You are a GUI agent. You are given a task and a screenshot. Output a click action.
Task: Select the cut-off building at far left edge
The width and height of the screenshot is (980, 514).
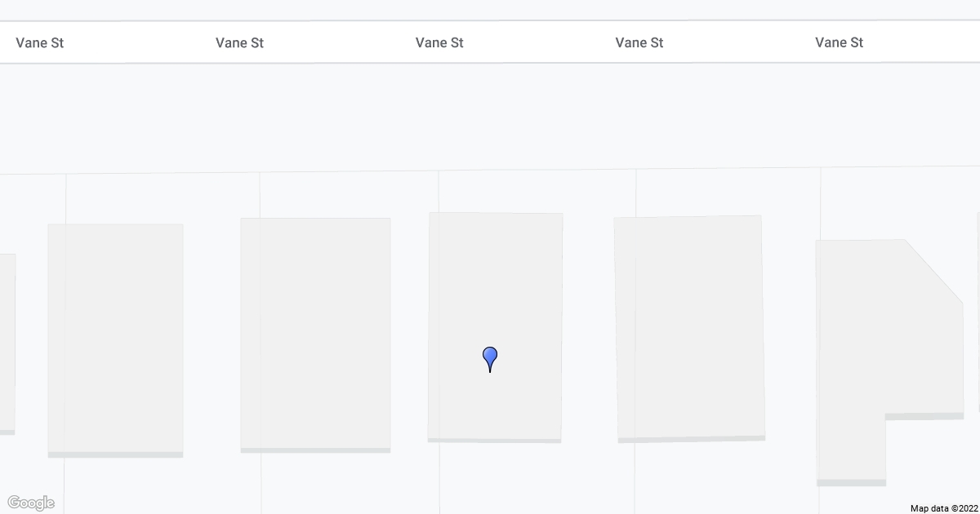7,343
